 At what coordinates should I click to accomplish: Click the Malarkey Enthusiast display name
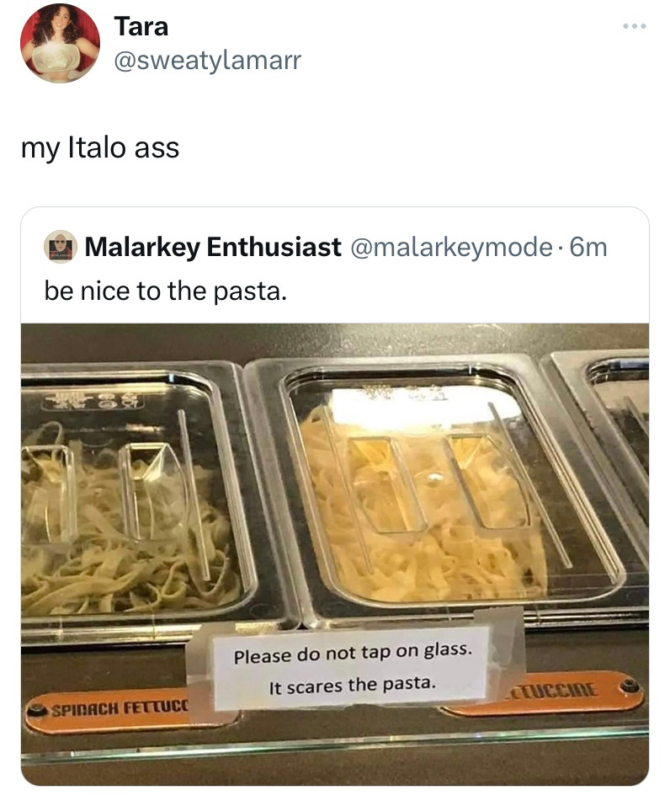(x=213, y=247)
